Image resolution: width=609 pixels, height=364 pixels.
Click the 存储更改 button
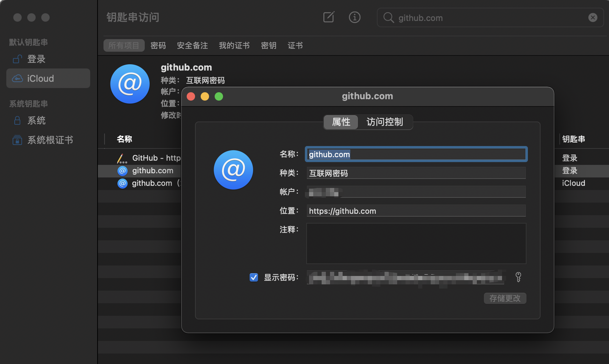click(x=505, y=298)
